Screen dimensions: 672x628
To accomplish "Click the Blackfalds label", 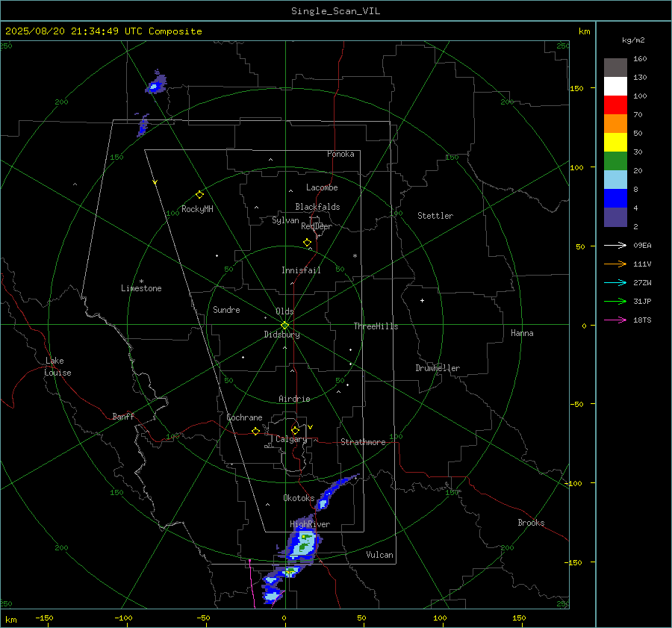I will tap(317, 207).
